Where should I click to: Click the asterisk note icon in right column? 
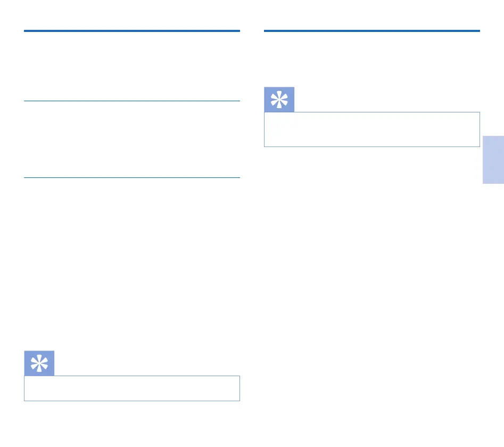[x=279, y=100]
